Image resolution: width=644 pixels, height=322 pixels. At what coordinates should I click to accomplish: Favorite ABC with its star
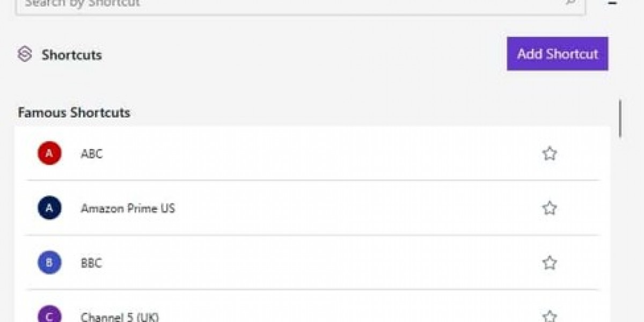click(550, 154)
